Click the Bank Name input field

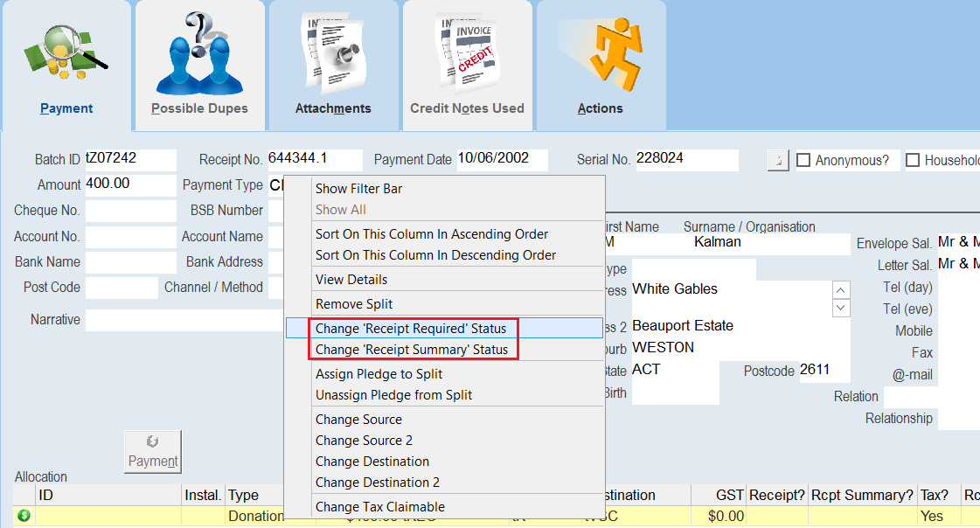(130, 262)
